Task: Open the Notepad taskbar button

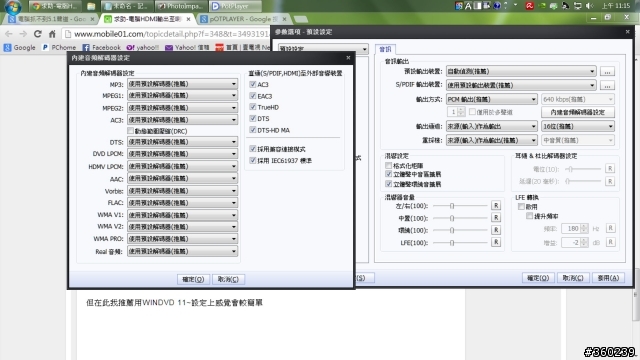Action: pyautogui.click(x=127, y=6)
